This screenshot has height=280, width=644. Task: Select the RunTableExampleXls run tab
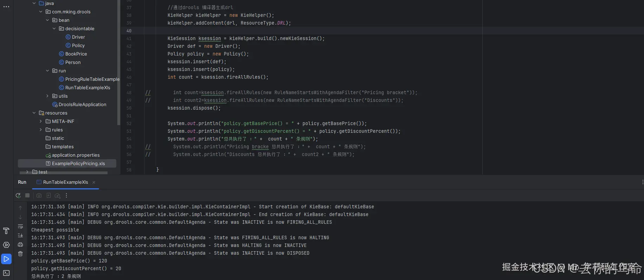(65, 182)
